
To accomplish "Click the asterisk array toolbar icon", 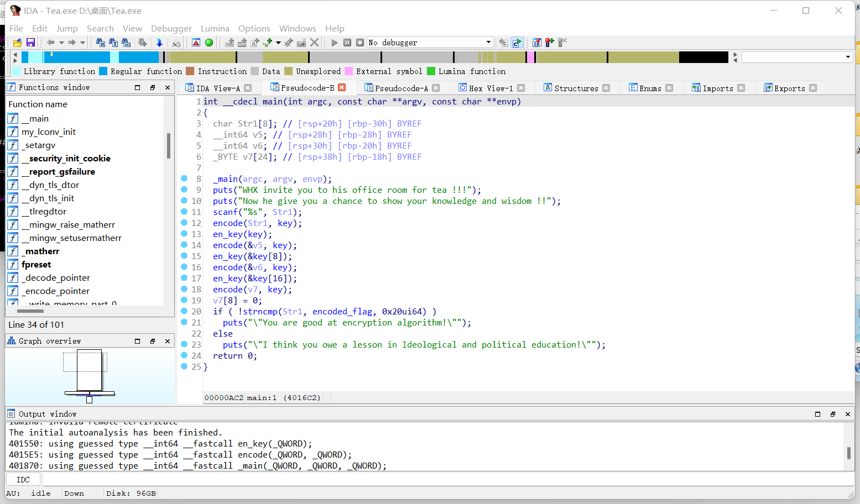I will [289, 43].
